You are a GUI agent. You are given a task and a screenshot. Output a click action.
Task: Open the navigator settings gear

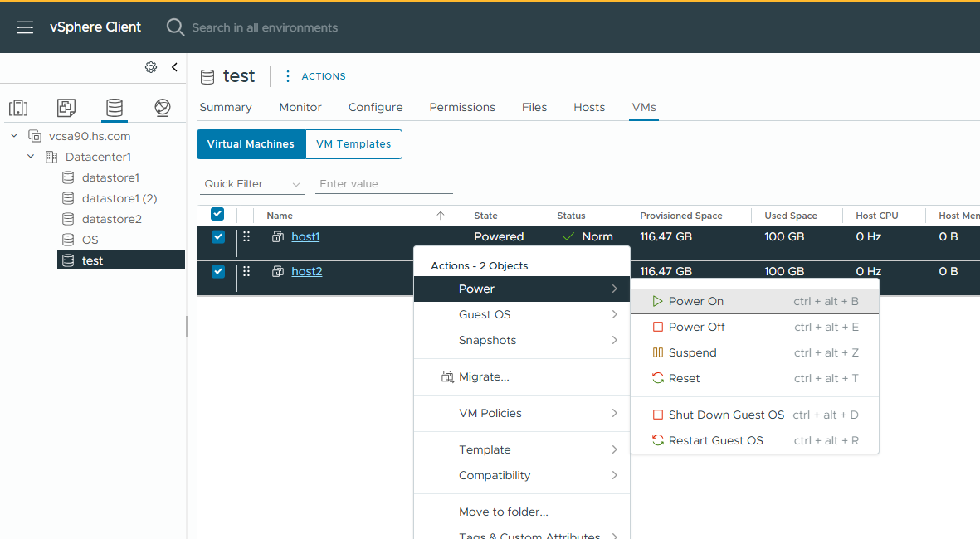pos(151,67)
